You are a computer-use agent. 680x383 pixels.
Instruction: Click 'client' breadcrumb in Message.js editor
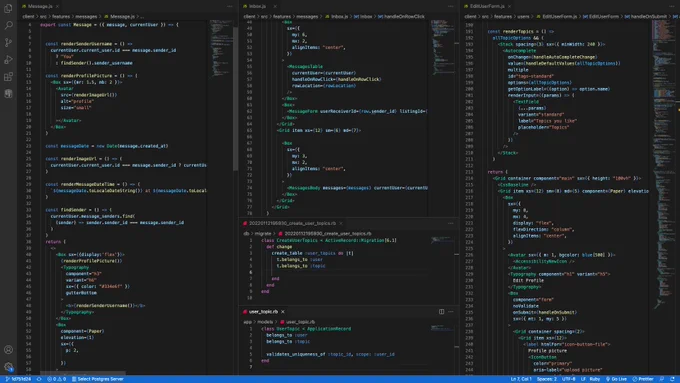(28, 16)
